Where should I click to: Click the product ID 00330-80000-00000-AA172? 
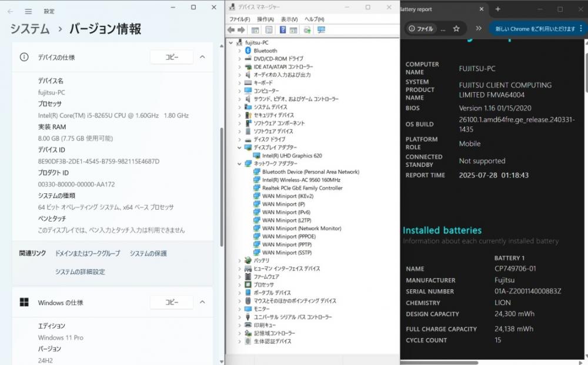tap(76, 185)
